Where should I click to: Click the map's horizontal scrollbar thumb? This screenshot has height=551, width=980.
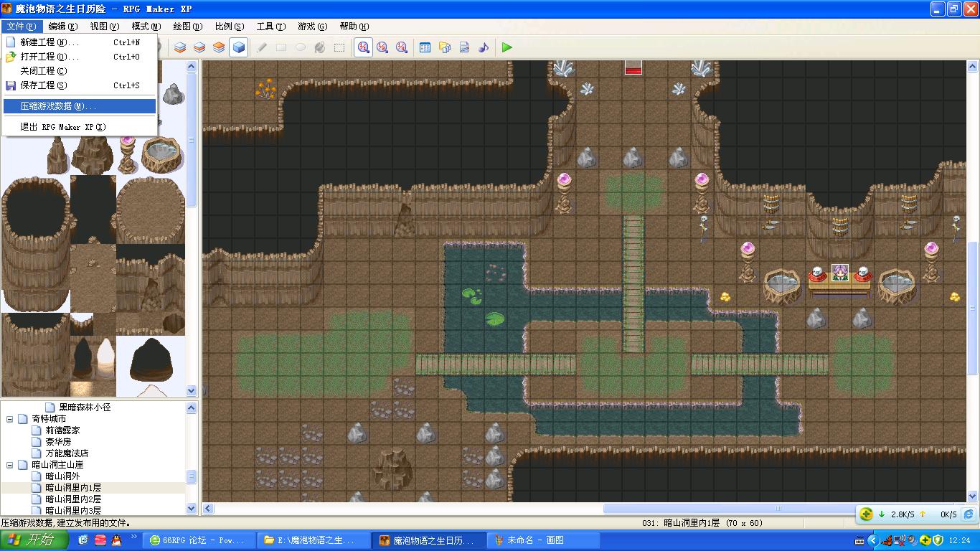[x=779, y=509]
